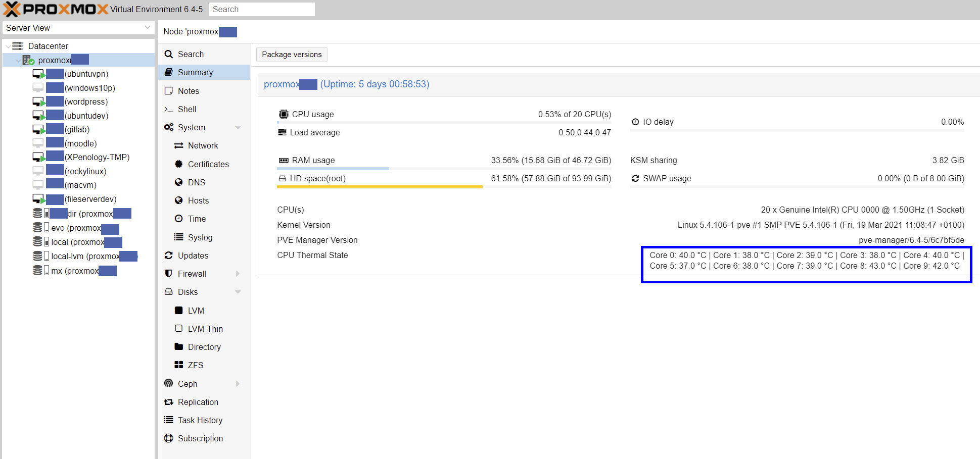This screenshot has width=980, height=459.
Task: Select the evo storage icon
Action: pos(41,227)
